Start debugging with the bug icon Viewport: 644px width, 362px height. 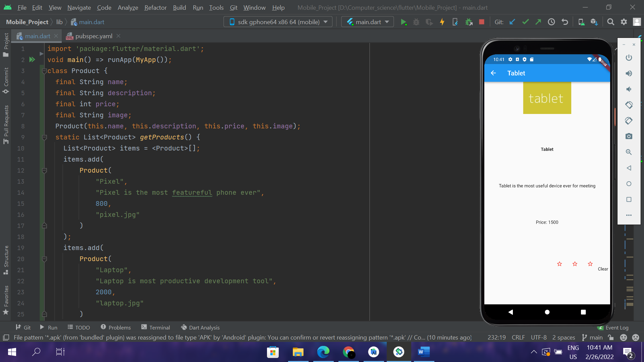click(417, 21)
